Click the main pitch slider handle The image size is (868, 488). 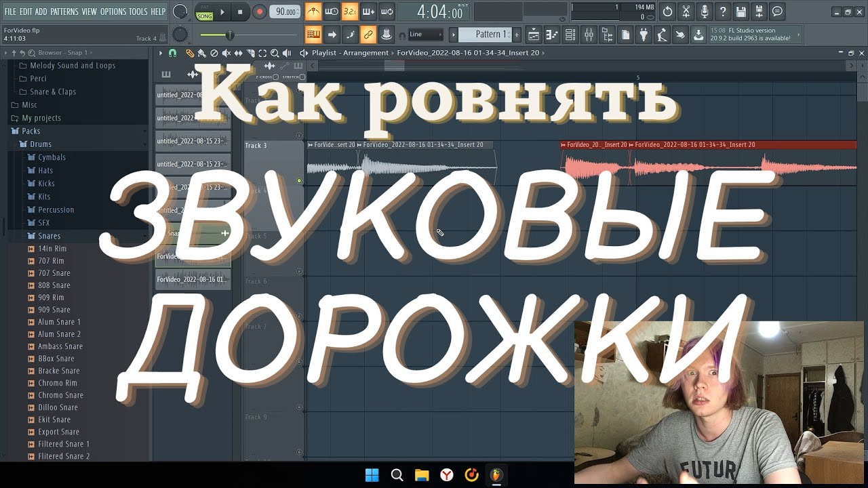click(229, 35)
